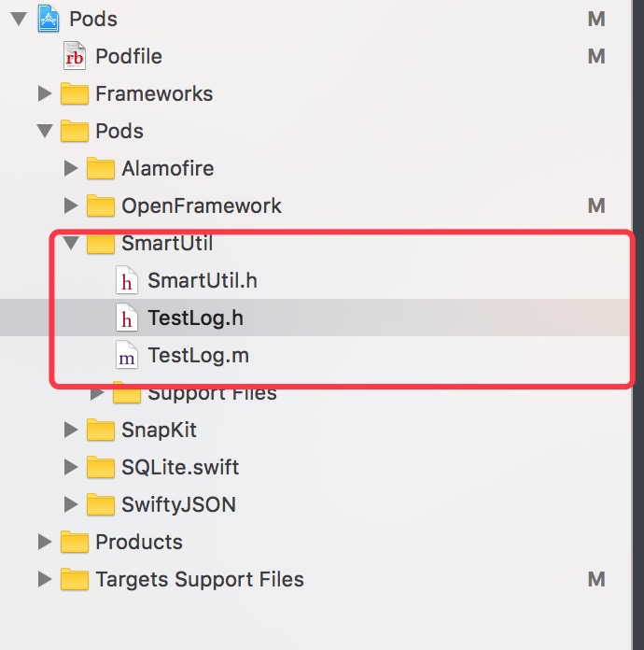Viewport: 644px width, 650px height.
Task: Collapse the root Pods project triangle
Action: [x=19, y=19]
